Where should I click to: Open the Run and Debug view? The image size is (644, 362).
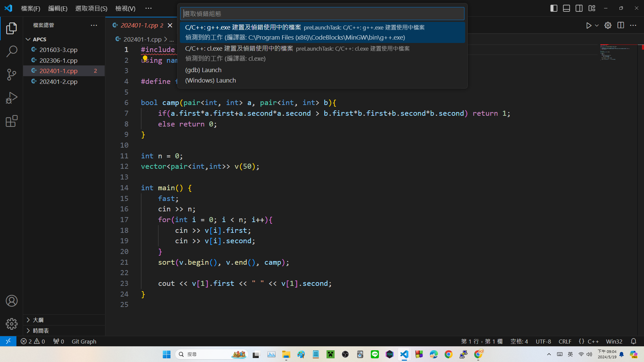11,98
